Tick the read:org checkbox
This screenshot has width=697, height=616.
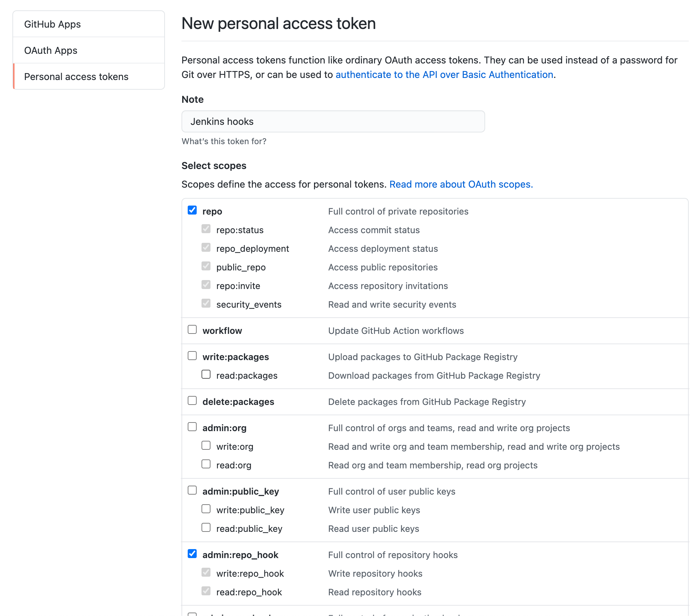206,464
